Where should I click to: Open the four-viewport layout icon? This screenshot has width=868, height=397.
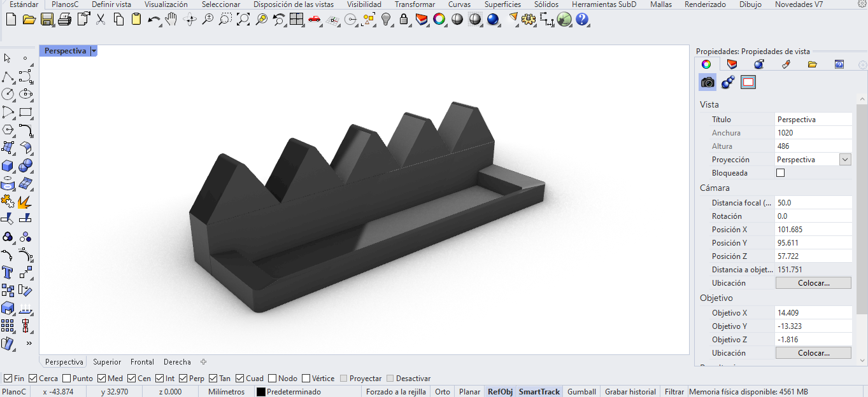296,19
